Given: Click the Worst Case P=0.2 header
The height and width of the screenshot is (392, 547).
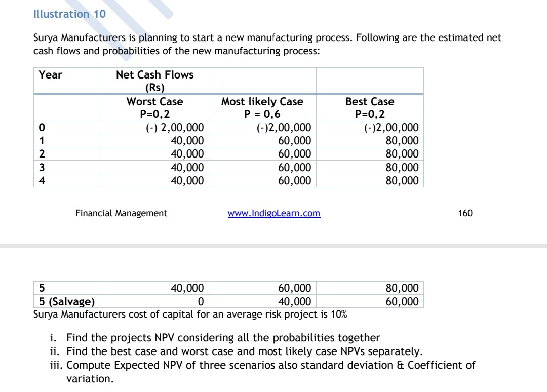Looking at the screenshot, I should (154, 107).
